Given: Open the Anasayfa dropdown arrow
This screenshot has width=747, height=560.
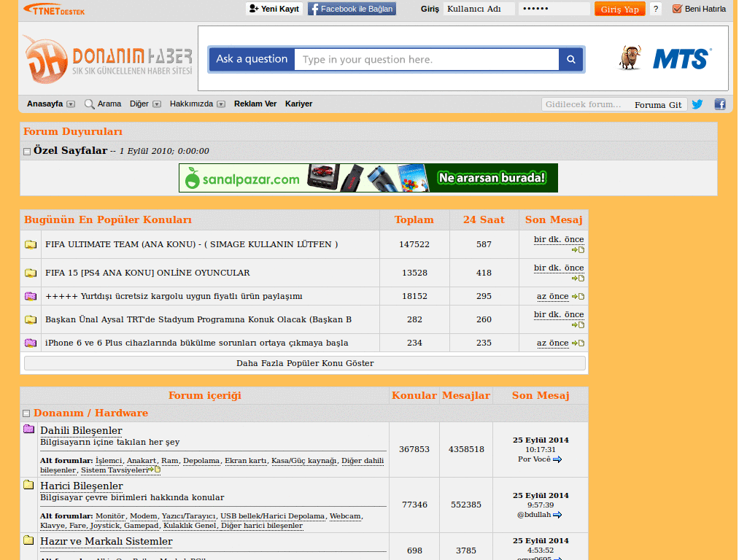Looking at the screenshot, I should pyautogui.click(x=71, y=104).
